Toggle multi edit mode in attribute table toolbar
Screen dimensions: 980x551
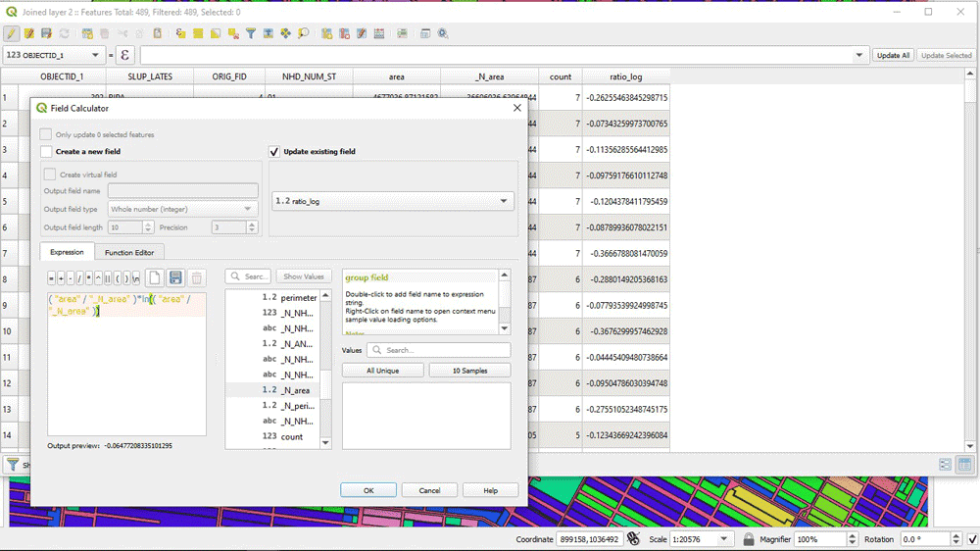tap(28, 33)
